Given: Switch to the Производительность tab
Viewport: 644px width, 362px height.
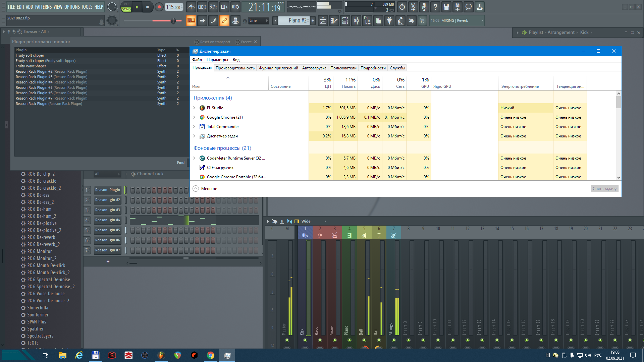Looking at the screenshot, I should click(x=235, y=68).
